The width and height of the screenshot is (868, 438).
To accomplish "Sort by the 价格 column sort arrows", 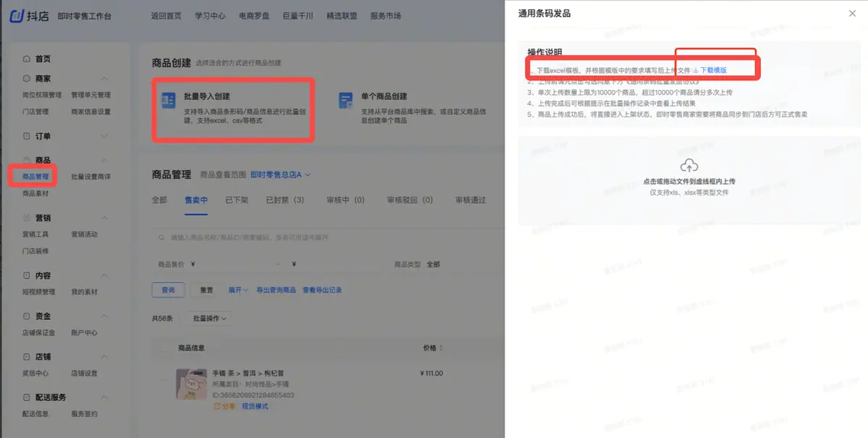I will (441, 348).
